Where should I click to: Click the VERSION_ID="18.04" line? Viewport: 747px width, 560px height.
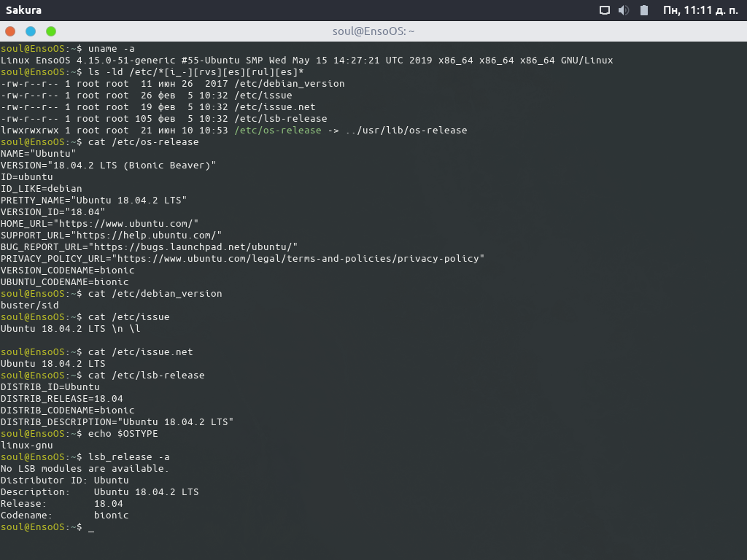coord(53,212)
